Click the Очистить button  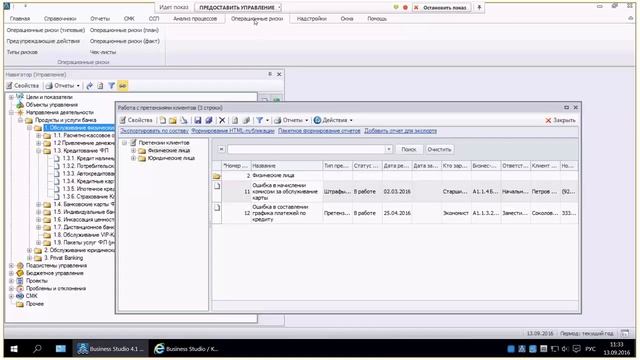[x=439, y=149]
